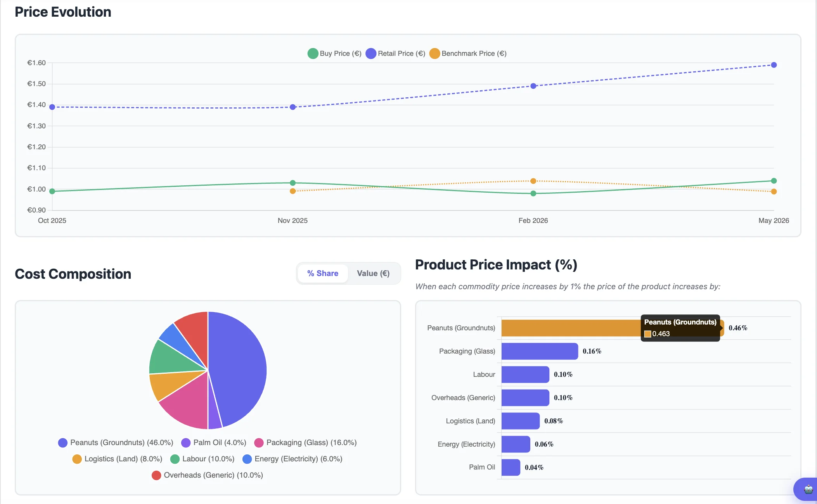Image resolution: width=817 pixels, height=504 pixels.
Task: Click the 0.04% value label
Action: (x=534, y=468)
